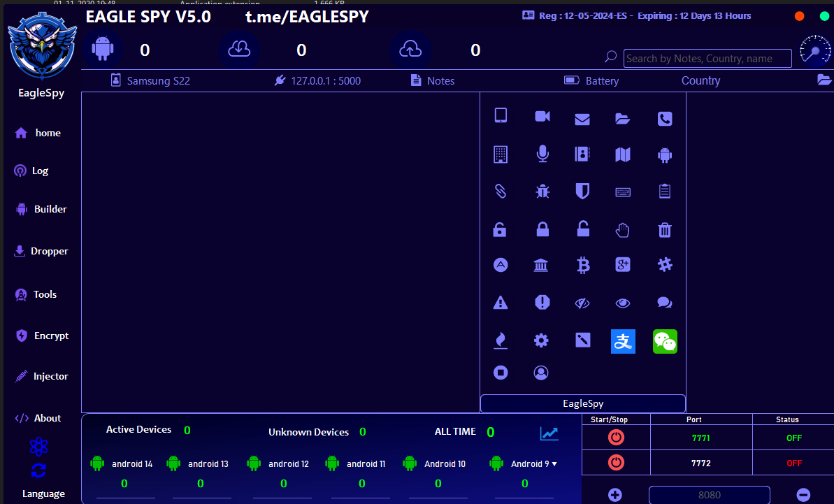Viewport: 834px width, 504px height.
Task: Click the Google Plus icon
Action: click(623, 264)
